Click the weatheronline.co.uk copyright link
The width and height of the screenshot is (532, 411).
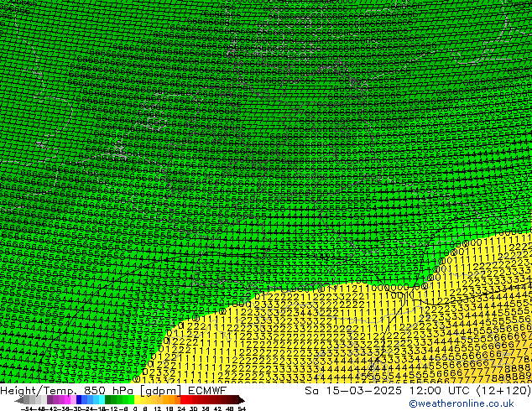pyautogui.click(x=462, y=403)
